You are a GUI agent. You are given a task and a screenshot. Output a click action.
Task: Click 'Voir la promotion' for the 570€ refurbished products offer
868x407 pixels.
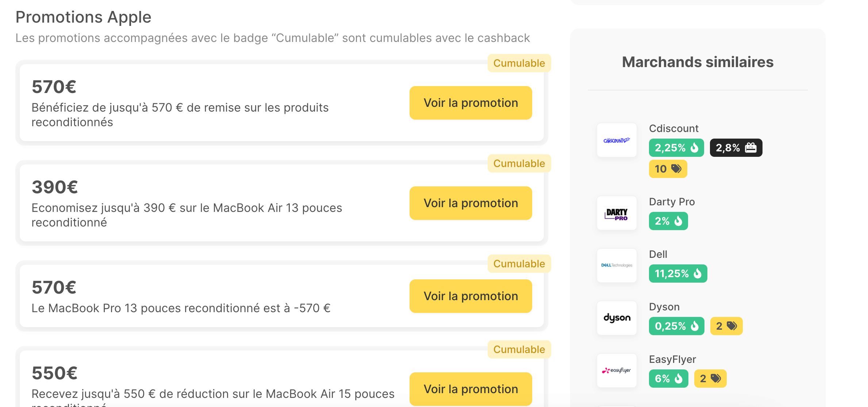click(x=470, y=103)
